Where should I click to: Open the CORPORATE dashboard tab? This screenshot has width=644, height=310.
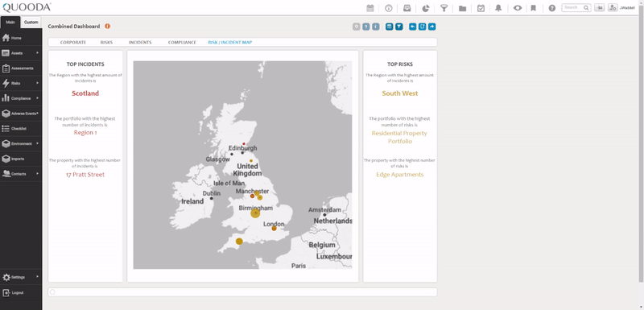(x=73, y=43)
